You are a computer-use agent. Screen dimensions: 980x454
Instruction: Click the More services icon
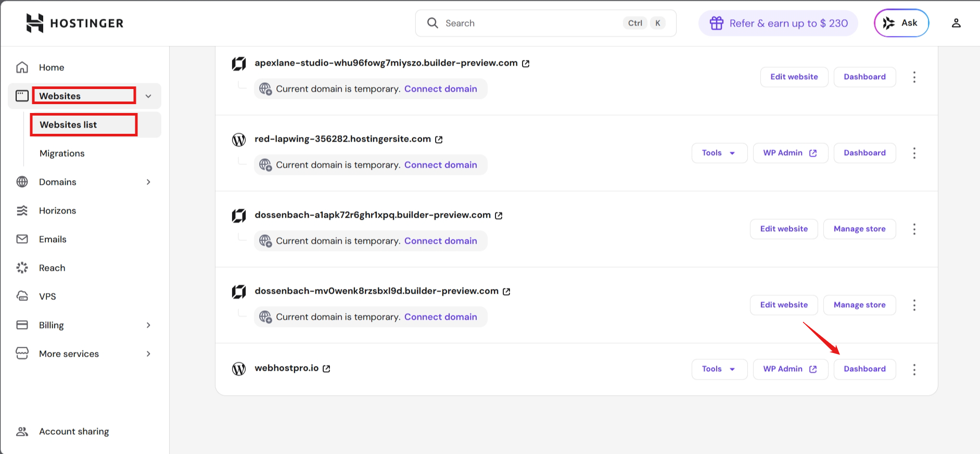click(x=22, y=354)
